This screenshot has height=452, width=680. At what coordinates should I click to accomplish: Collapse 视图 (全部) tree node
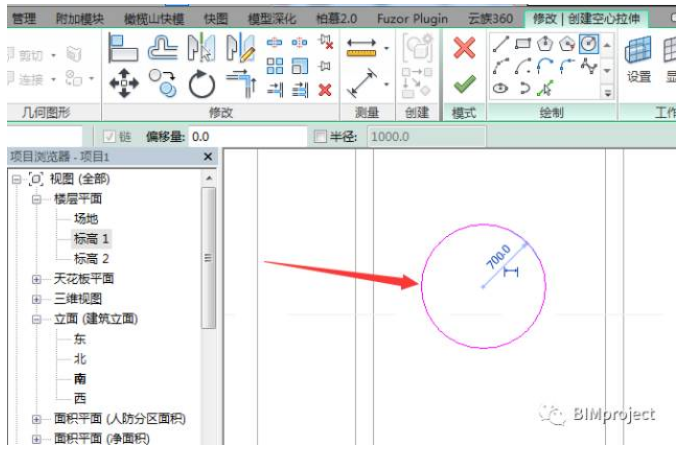click(16, 179)
